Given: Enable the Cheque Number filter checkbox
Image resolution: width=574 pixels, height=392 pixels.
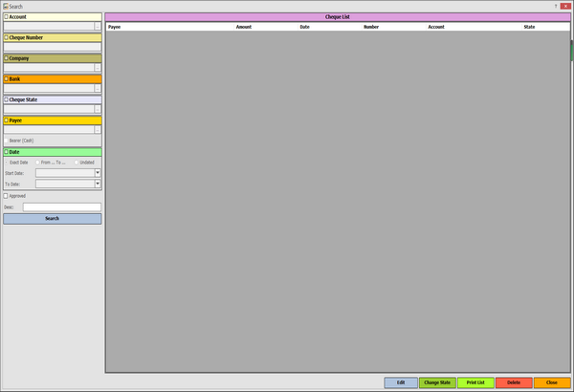Looking at the screenshot, I should (6, 37).
